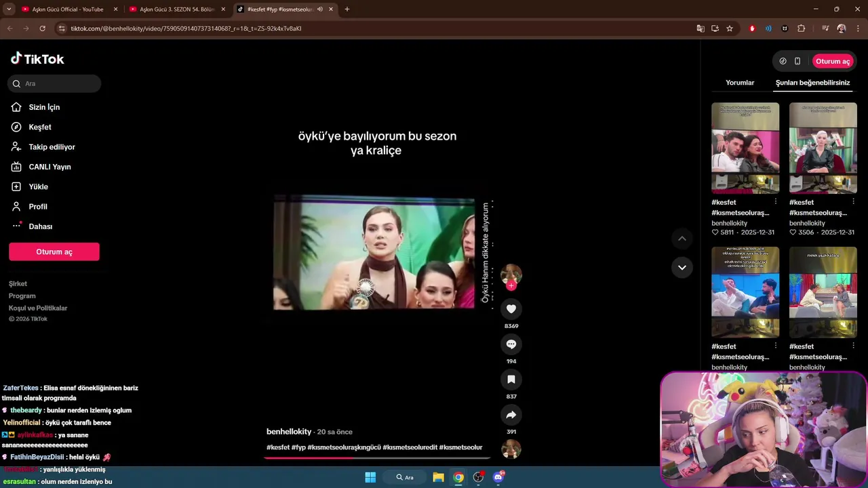Open a new browser tab with the plus

[347, 9]
